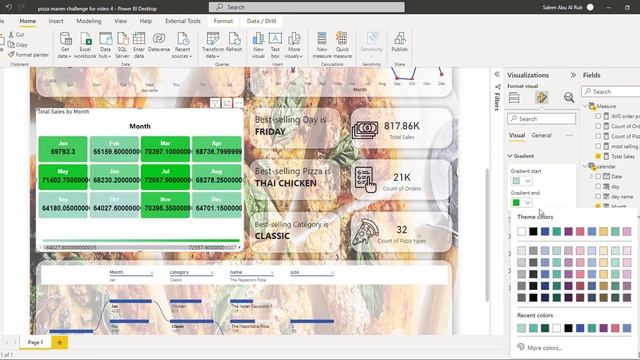Click the Fields pane Search box
Image resolution: width=640 pixels, height=360 pixels.
[x=611, y=91]
